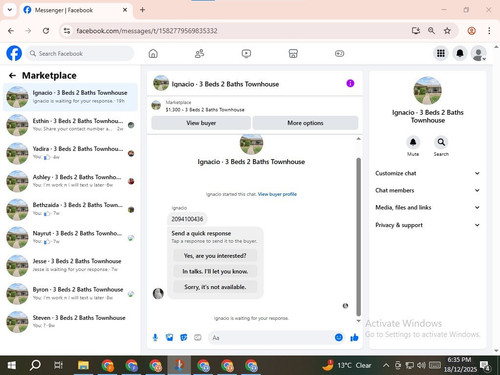Screen dimensions: 500x375
Task: Click the View buyer button
Action: click(x=201, y=123)
